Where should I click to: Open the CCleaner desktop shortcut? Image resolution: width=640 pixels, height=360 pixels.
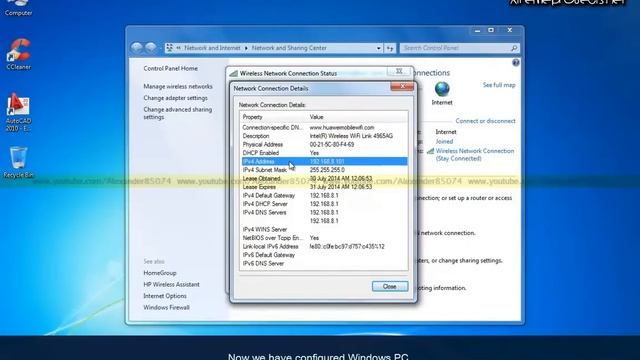coord(18,54)
